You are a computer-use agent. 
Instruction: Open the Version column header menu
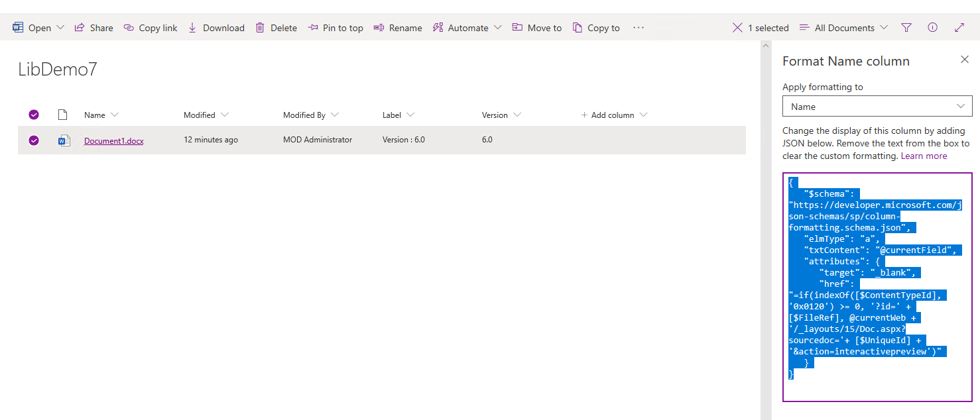click(x=501, y=115)
